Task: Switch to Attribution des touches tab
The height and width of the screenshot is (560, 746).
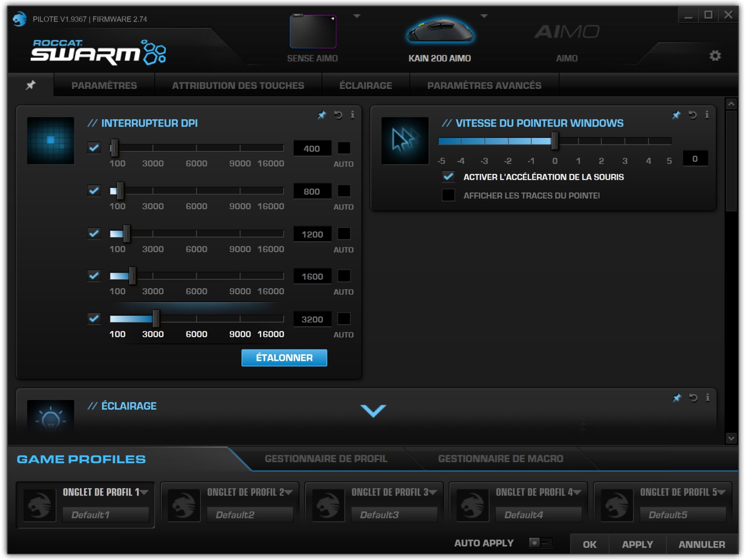Action: (x=238, y=85)
